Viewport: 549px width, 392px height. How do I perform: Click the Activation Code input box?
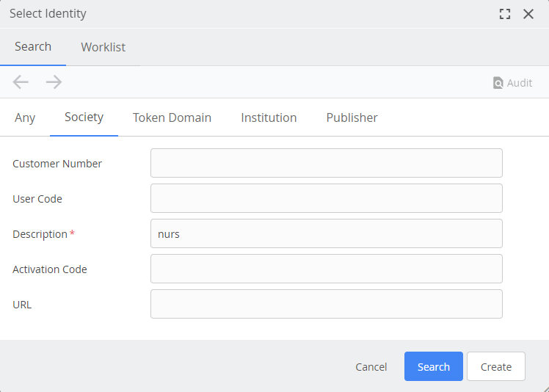click(326, 269)
